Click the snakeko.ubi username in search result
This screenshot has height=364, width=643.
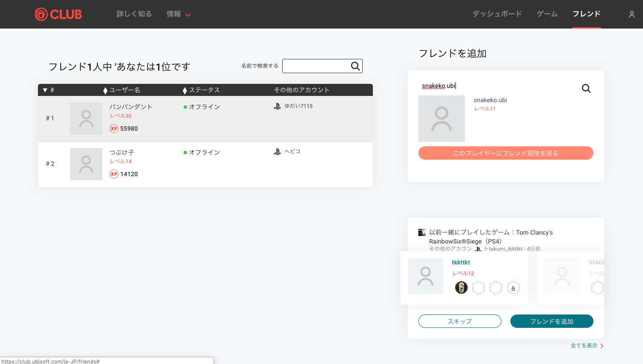(x=490, y=100)
